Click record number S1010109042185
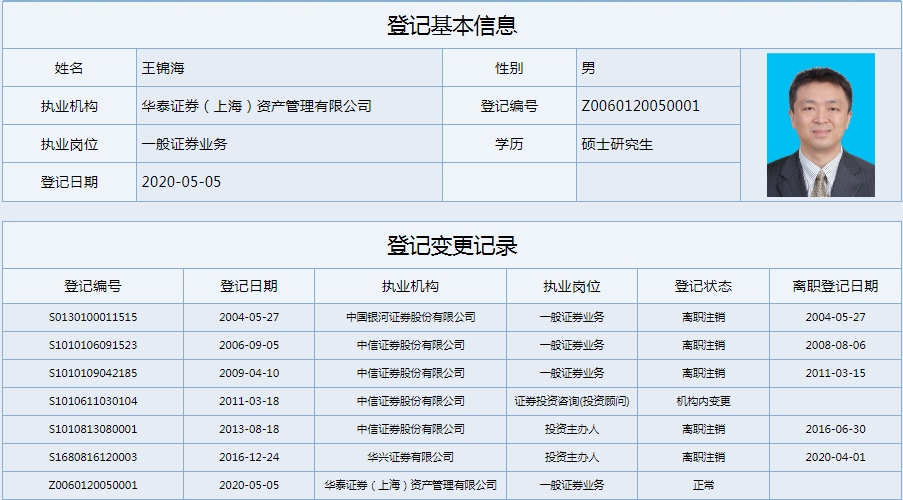 pyautogui.click(x=93, y=373)
